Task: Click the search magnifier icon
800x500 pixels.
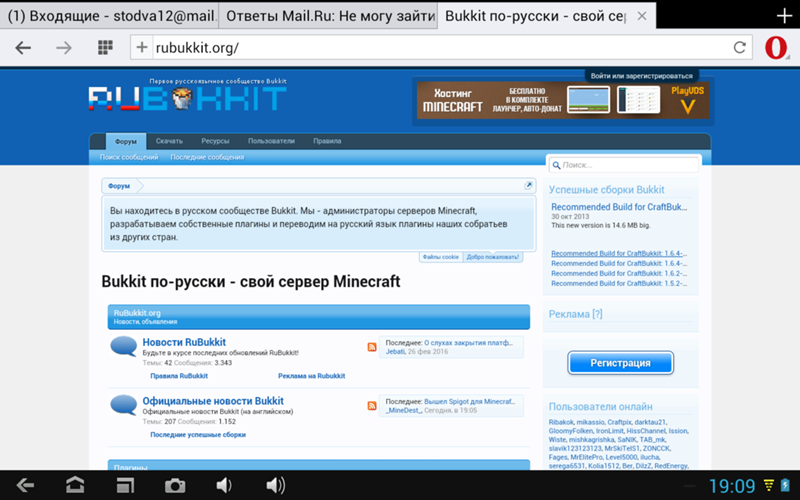Action: click(x=556, y=165)
